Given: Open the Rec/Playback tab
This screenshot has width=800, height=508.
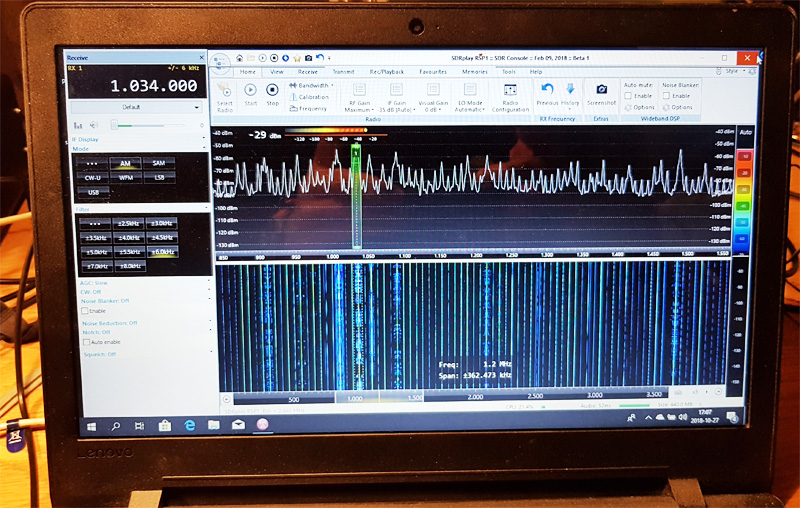Looking at the screenshot, I should coord(387,72).
